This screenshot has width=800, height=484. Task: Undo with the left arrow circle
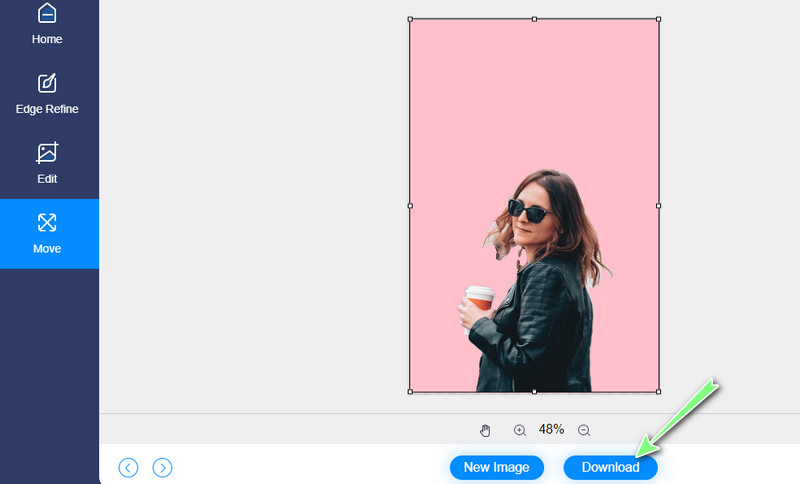click(x=128, y=467)
